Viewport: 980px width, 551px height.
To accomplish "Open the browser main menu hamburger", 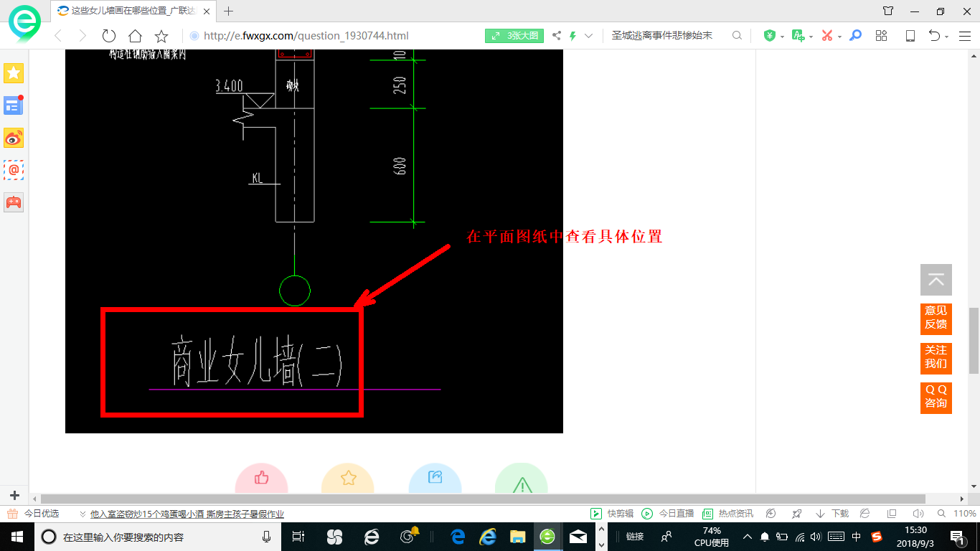I will [x=965, y=36].
